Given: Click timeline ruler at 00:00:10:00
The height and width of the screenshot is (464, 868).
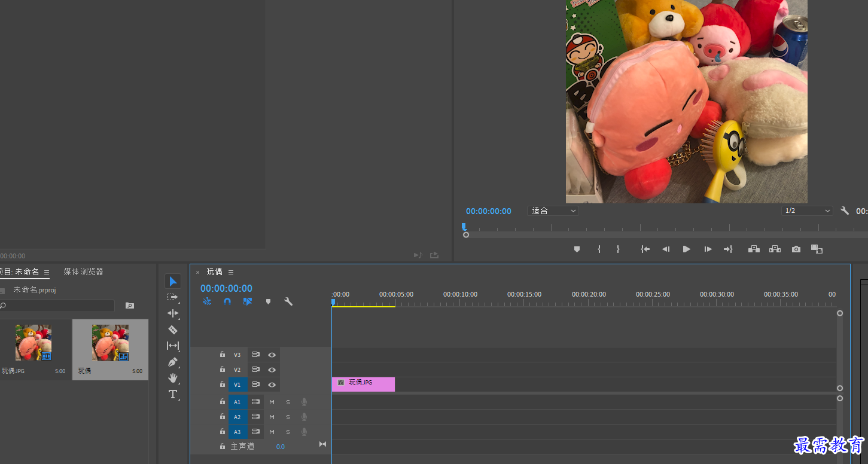Looking at the screenshot, I should pyautogui.click(x=460, y=295).
